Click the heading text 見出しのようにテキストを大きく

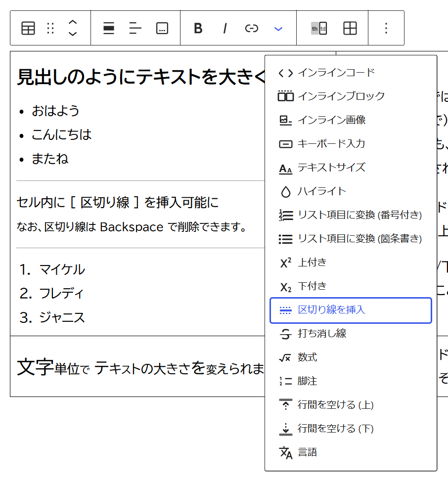pos(141,77)
